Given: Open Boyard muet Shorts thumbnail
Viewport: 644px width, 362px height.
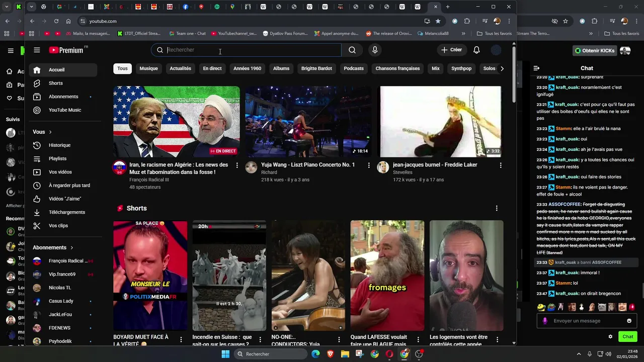Looking at the screenshot, I should click(x=150, y=276).
